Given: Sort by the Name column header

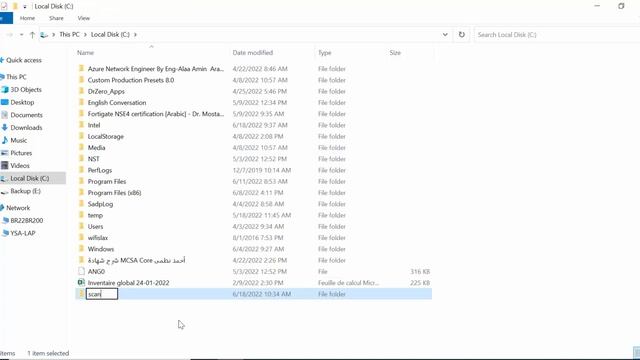Looking at the screenshot, I should (85, 53).
